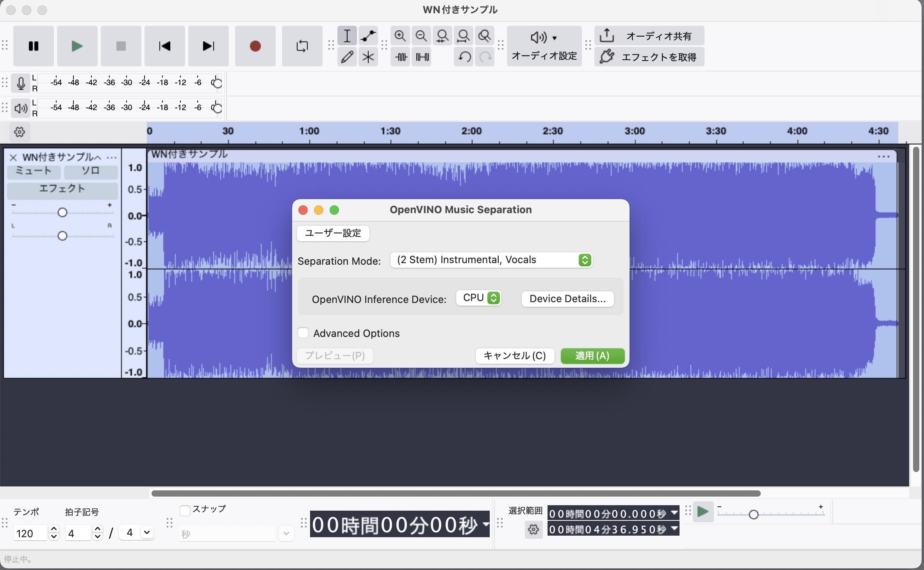Open the OpenVINO Inference Device CPU dropdown
The height and width of the screenshot is (570, 924).
point(479,298)
